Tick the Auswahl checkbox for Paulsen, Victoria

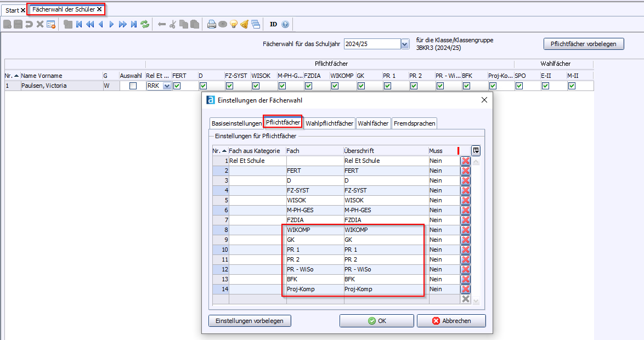[x=133, y=86]
